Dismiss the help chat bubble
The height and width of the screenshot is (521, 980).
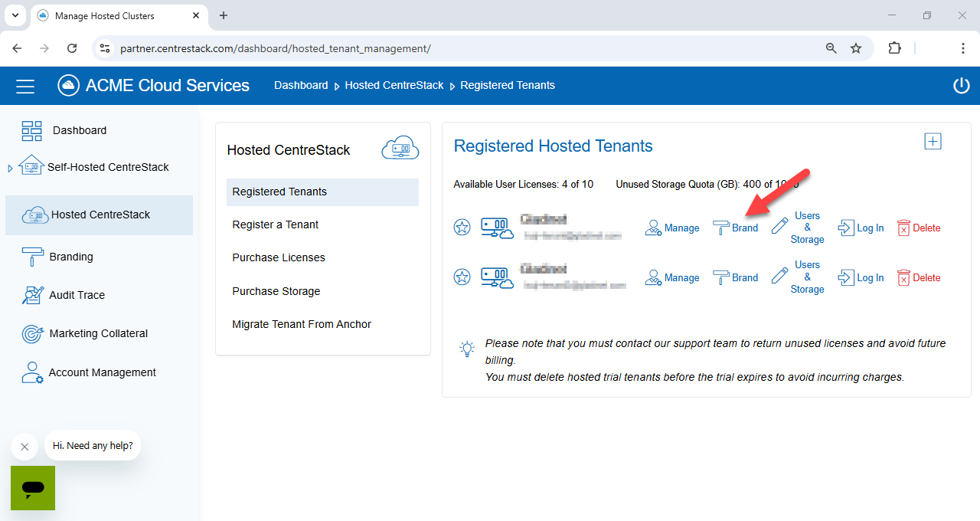tap(24, 447)
